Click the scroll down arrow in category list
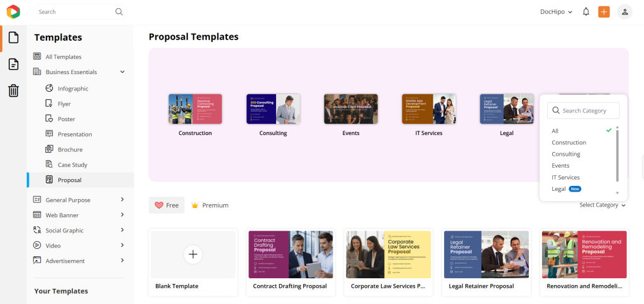 pyautogui.click(x=618, y=193)
